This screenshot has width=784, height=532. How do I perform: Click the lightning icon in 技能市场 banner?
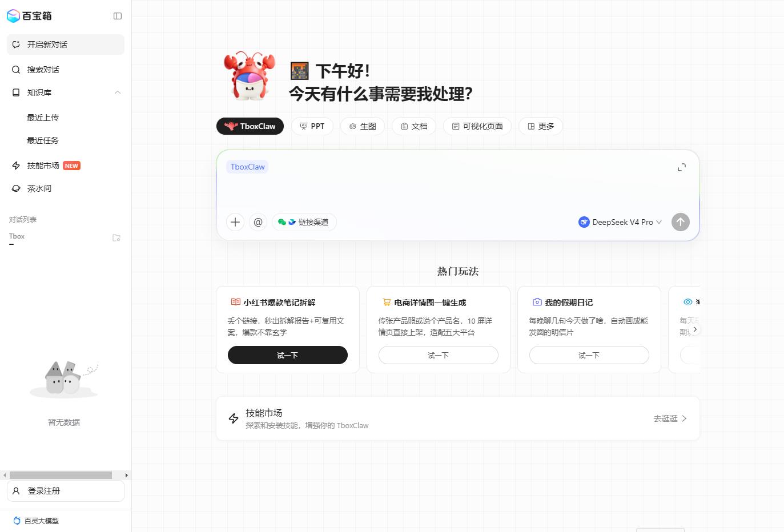pyautogui.click(x=234, y=418)
